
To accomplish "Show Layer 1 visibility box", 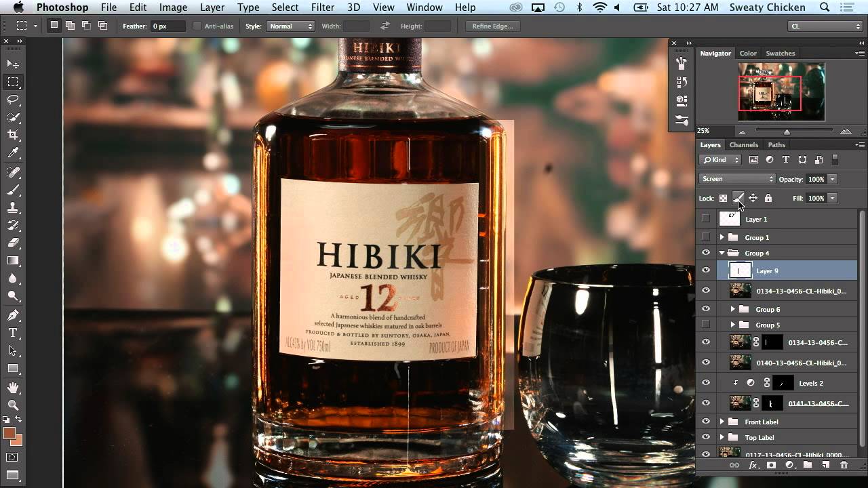I will 706,218.
